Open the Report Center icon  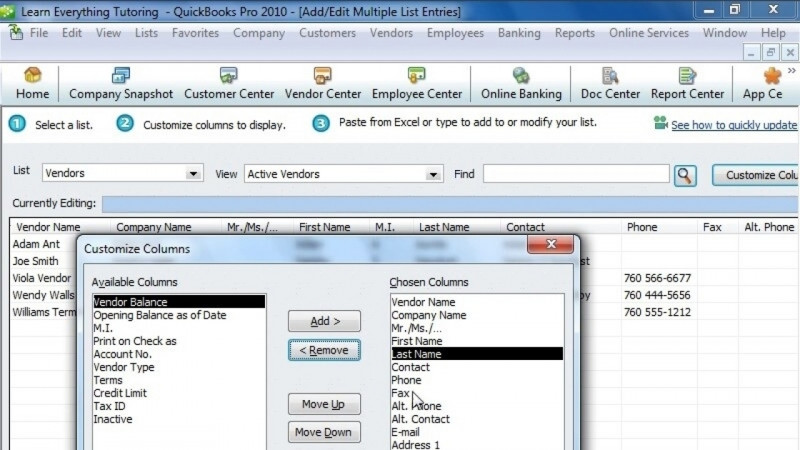click(687, 84)
